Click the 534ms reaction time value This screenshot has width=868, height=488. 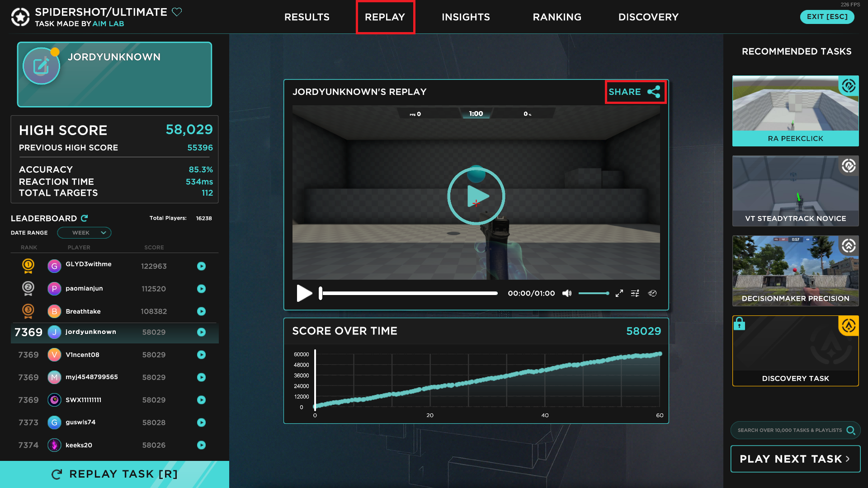(x=199, y=182)
